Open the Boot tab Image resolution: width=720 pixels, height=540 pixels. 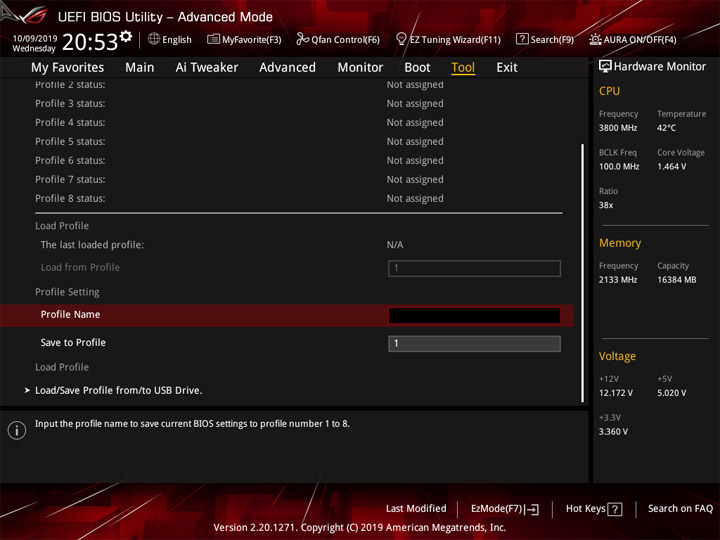click(x=417, y=68)
